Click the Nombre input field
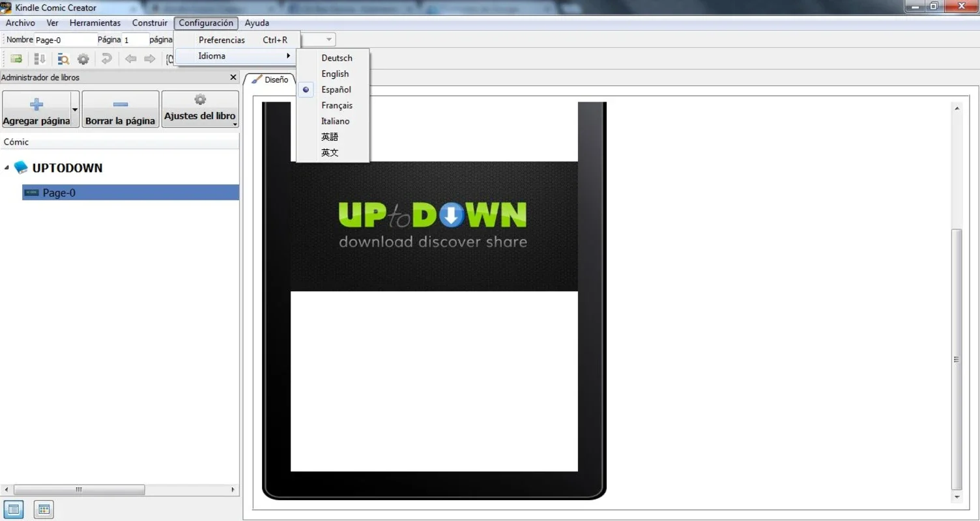Image resolution: width=980 pixels, height=521 pixels. pos(65,40)
